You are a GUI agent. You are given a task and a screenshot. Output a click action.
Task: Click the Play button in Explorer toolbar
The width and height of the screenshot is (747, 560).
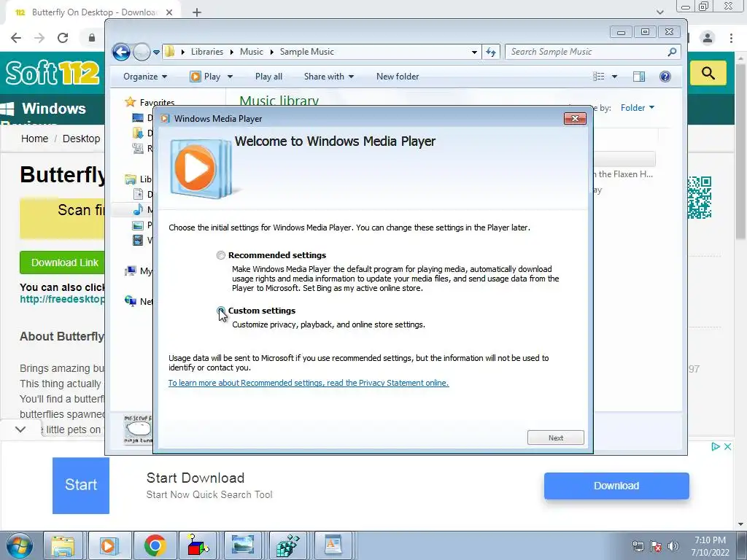coord(205,76)
